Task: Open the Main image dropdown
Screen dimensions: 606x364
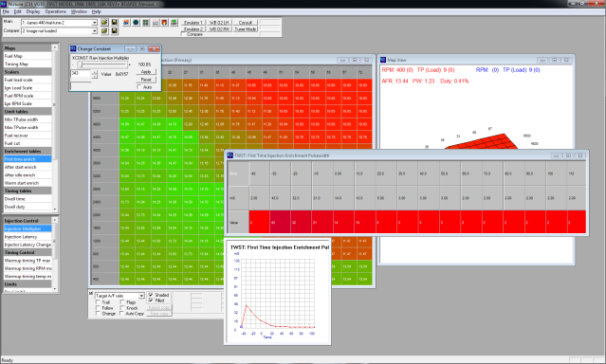Action: click(x=95, y=23)
